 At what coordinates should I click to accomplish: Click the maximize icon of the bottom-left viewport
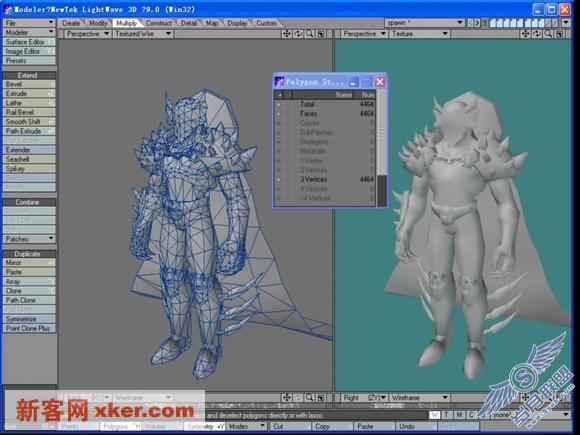321,398
